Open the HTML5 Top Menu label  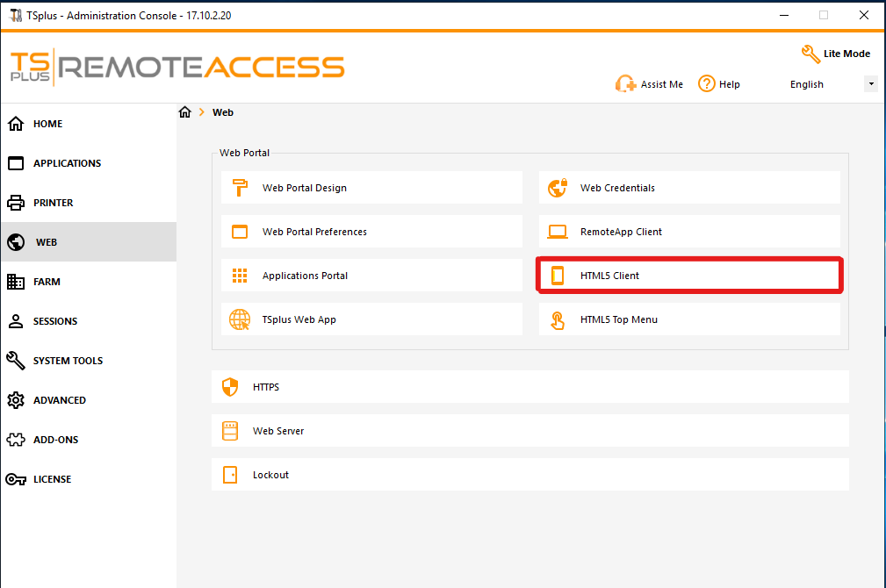(619, 319)
